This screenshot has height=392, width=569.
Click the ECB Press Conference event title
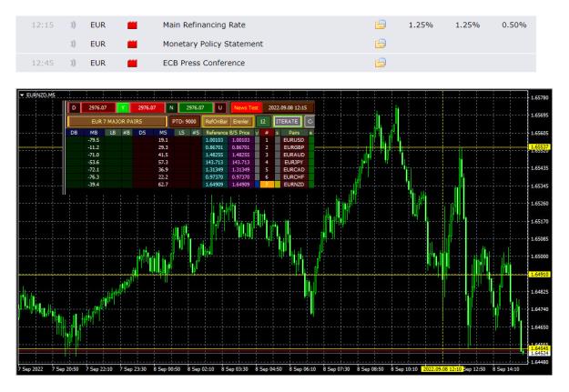(x=204, y=63)
